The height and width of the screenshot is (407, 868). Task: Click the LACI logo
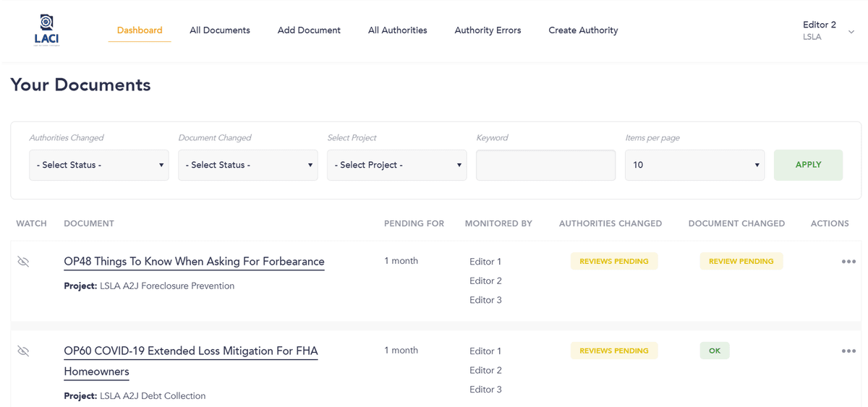46,30
